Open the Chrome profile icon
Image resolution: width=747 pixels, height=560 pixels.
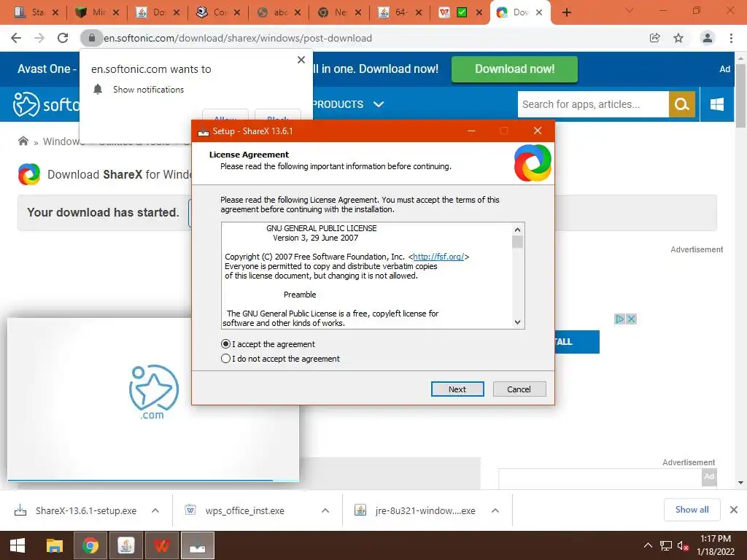coord(708,38)
